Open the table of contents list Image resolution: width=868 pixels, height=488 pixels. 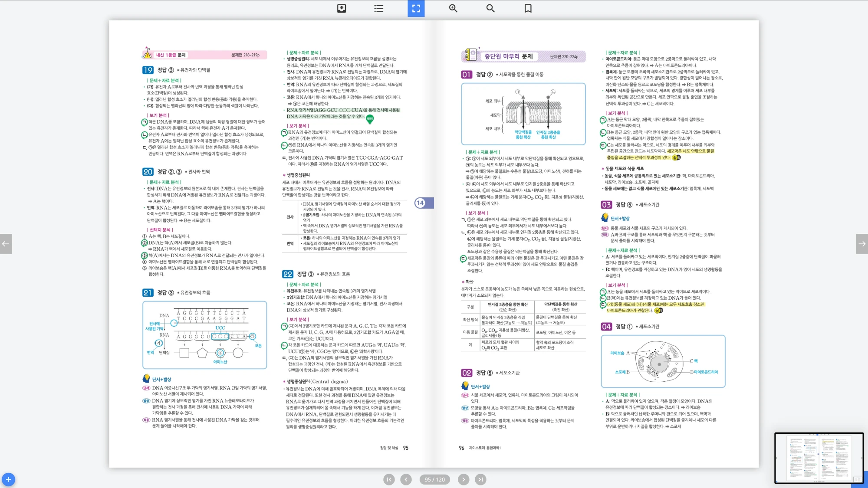click(378, 8)
